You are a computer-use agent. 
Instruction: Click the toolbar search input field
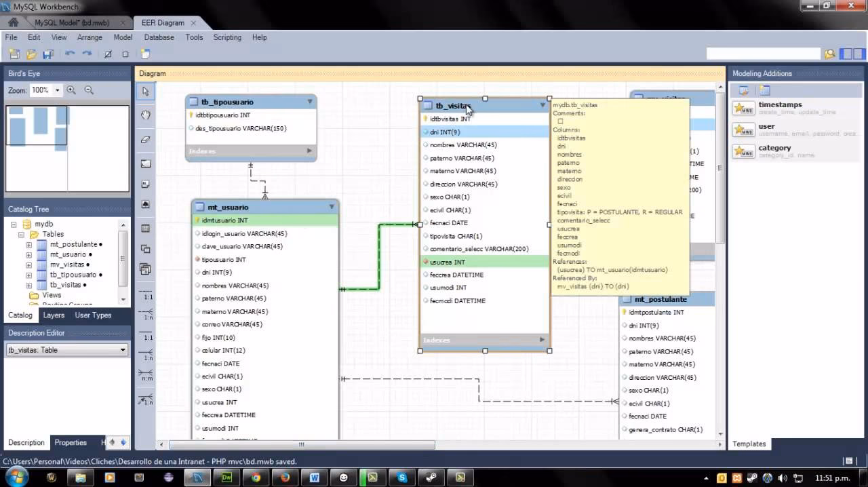point(763,54)
